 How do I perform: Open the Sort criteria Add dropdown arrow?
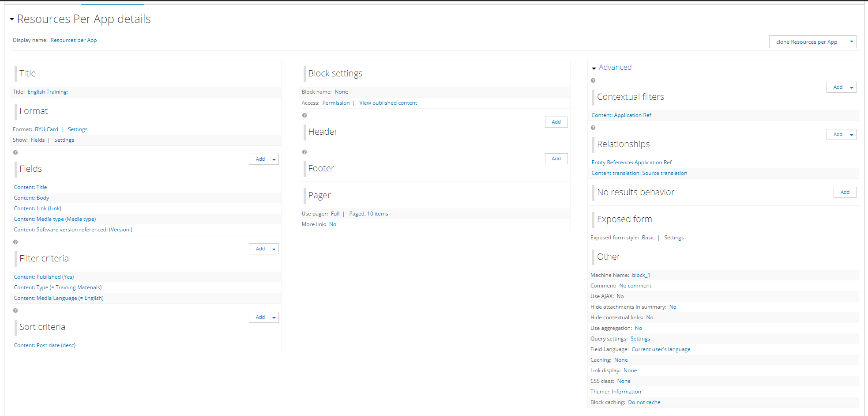(274, 318)
